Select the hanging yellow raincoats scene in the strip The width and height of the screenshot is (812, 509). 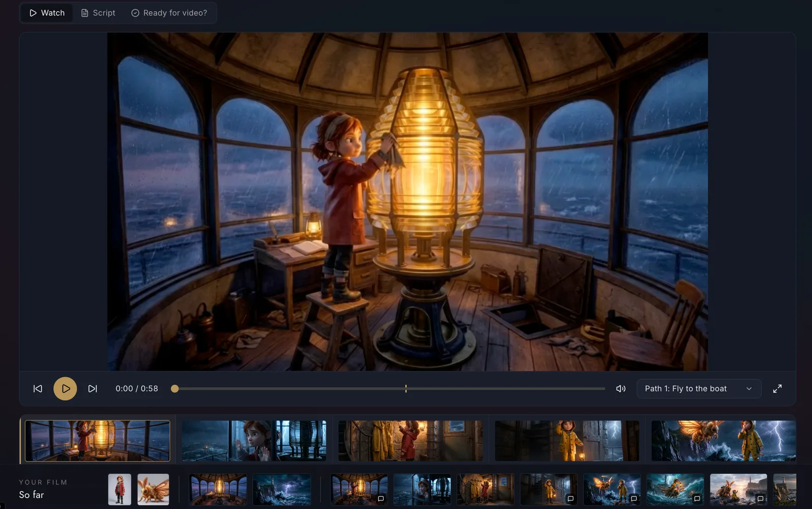coord(411,440)
